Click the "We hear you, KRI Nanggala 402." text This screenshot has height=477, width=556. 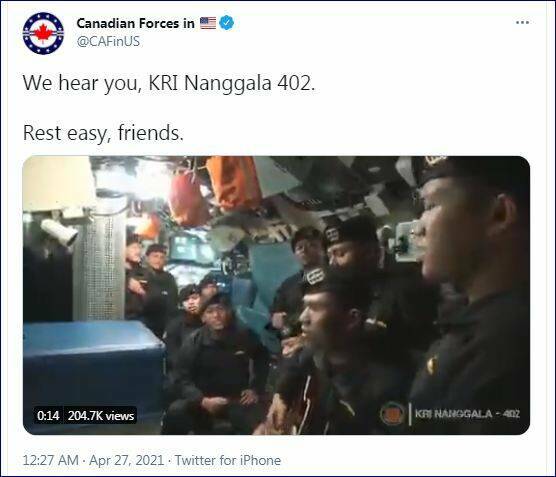pos(169,83)
